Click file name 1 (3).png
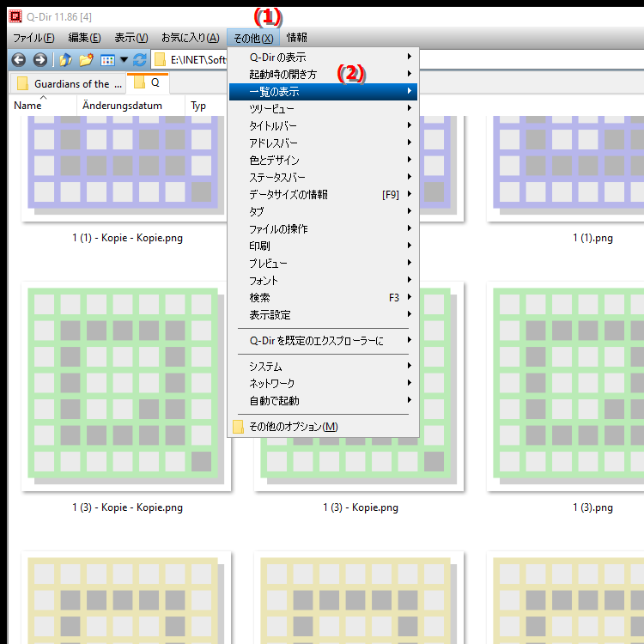Screen dimensions: 644x644 click(592, 507)
